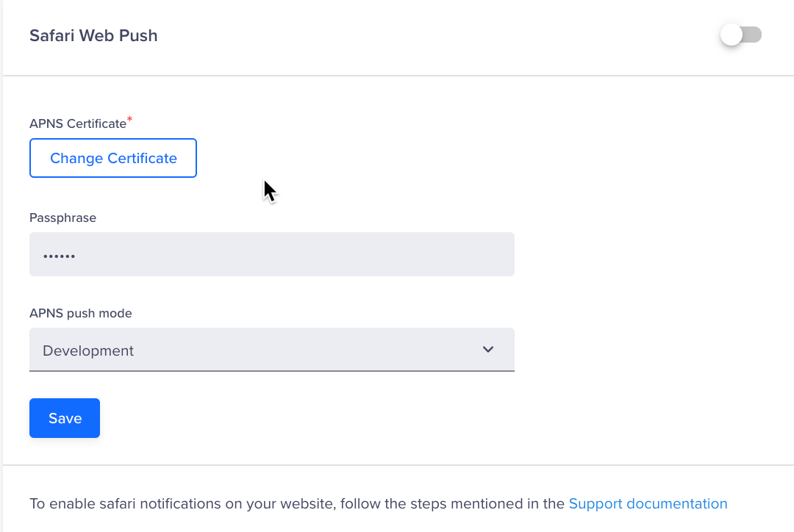Click the Development value in the dropdown
The height and width of the screenshot is (532, 794).
(x=88, y=351)
